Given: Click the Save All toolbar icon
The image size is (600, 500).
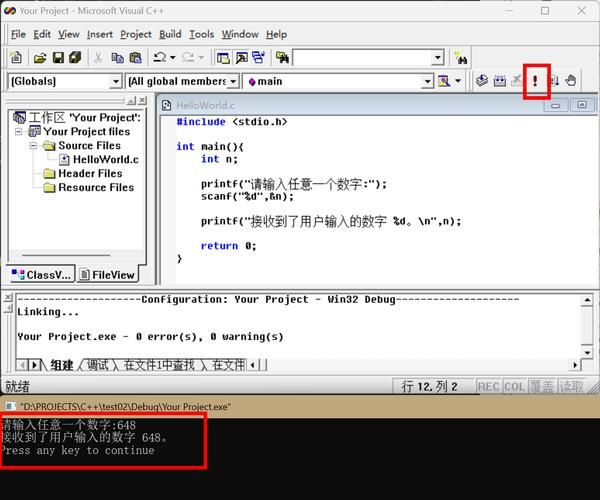Looking at the screenshot, I should pos(75,58).
